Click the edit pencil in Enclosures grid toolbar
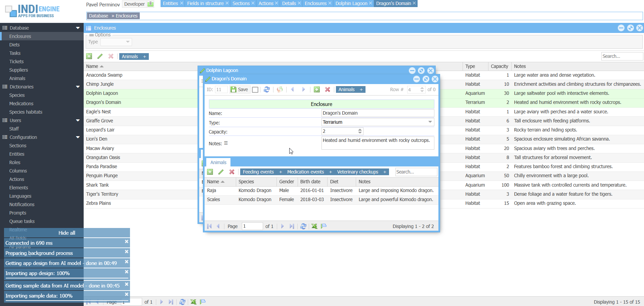The height and width of the screenshot is (306, 644). 100,56
